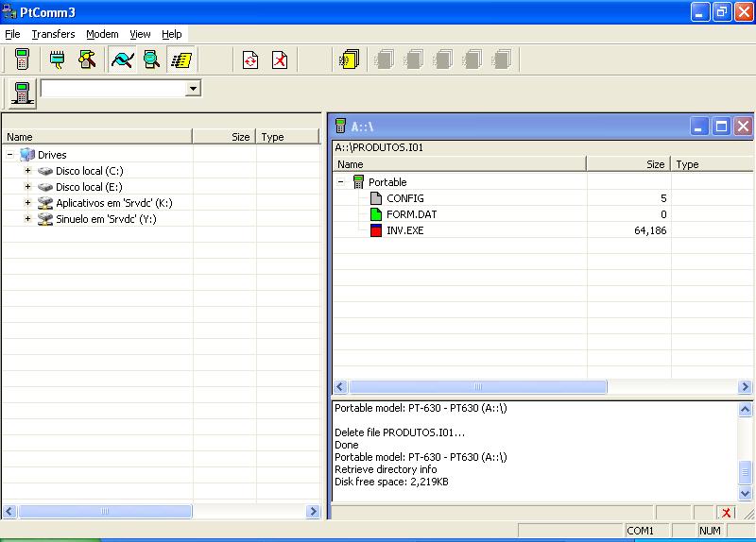Select Disco local (C:) label
This screenshot has width=756, height=542.
point(90,171)
